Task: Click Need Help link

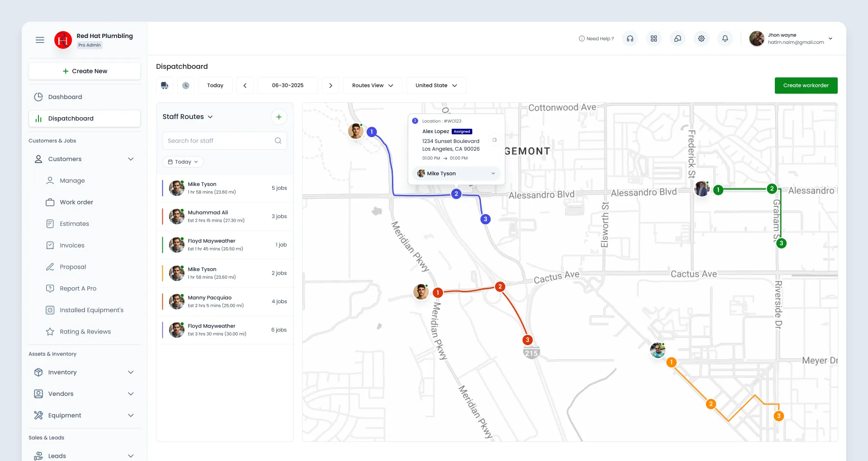Action: pyautogui.click(x=596, y=38)
